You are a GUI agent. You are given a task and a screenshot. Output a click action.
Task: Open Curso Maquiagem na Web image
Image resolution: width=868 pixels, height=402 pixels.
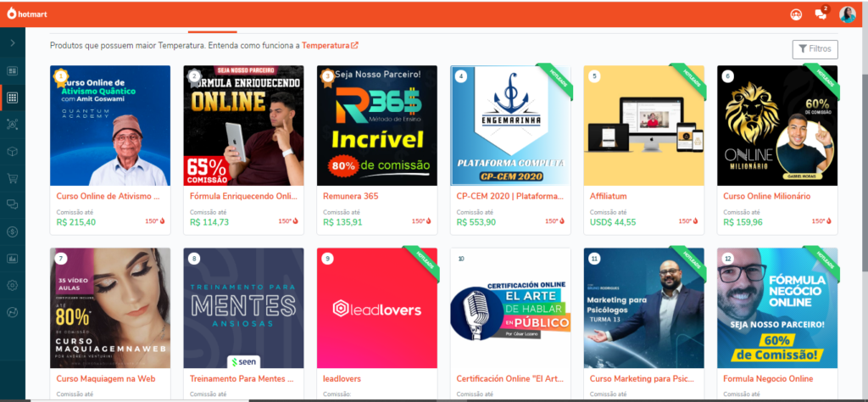click(110, 308)
